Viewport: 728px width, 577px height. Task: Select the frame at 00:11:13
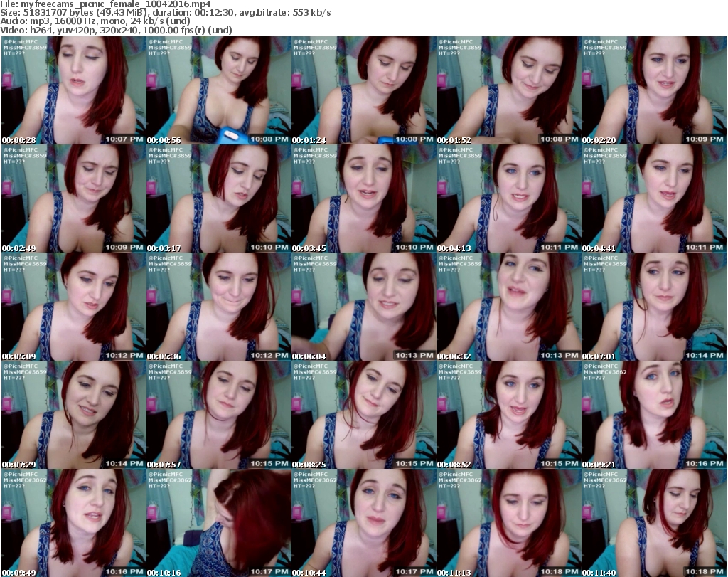(508, 523)
